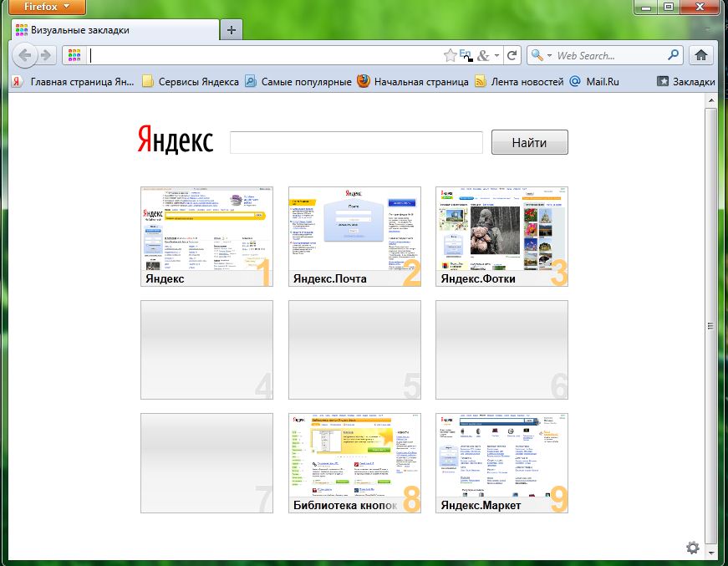This screenshot has width=728, height=566.
Task: Go to the browser home page icon
Action: (700, 56)
